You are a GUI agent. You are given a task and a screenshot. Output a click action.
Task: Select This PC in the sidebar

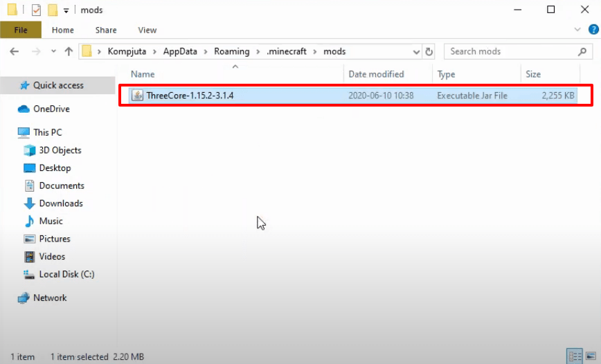48,132
